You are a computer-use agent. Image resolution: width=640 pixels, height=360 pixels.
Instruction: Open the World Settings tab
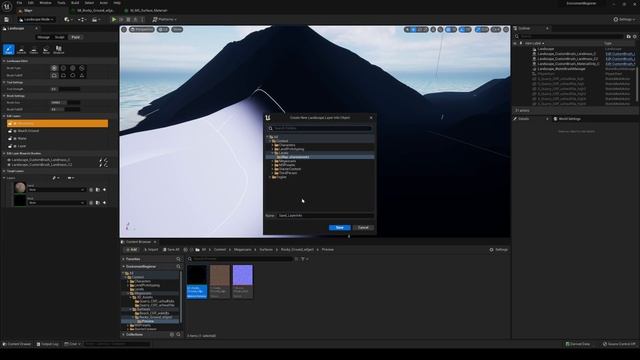click(567, 119)
